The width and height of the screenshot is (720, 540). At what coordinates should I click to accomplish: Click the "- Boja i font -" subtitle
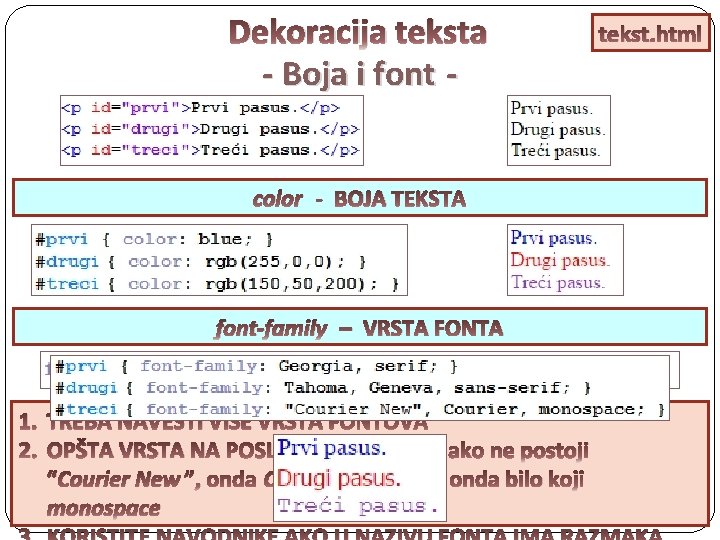click(360, 74)
